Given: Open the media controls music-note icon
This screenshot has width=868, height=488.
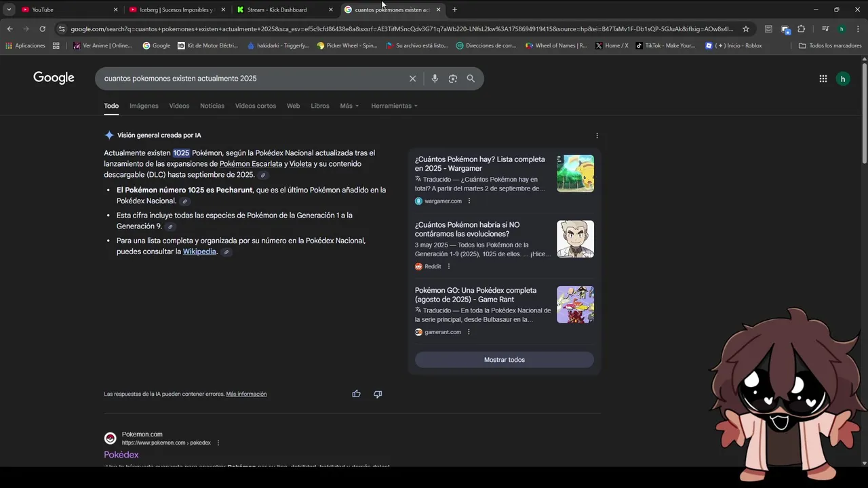Looking at the screenshot, I should pos(825,29).
